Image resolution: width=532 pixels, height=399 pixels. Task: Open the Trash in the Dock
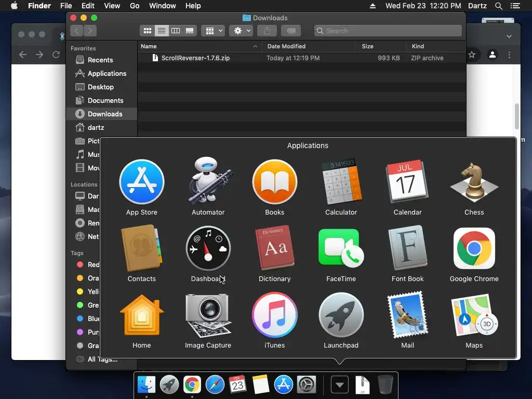tap(385, 385)
